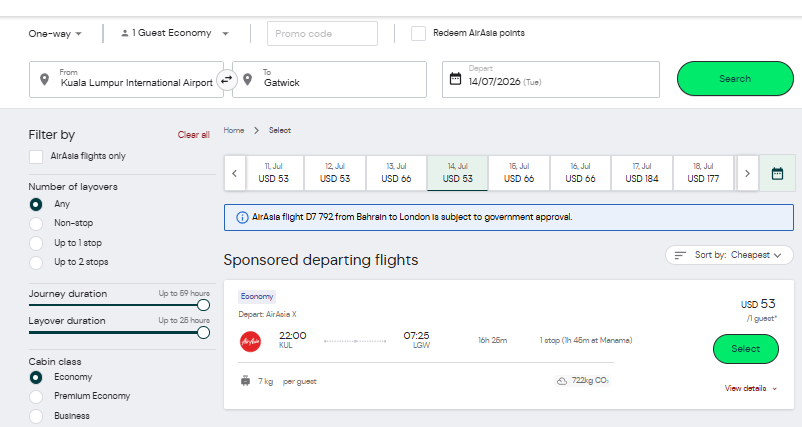
Task: Click the From field location pin icon
Action: coord(44,80)
